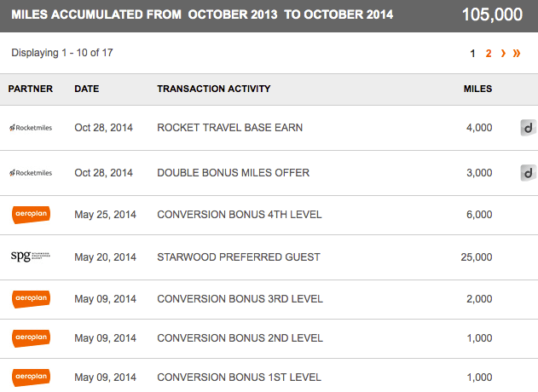The width and height of the screenshot is (538, 392).
Task: Click the Rocketmiles logo beside Double Bonus Miles Offer
Action: point(31,173)
